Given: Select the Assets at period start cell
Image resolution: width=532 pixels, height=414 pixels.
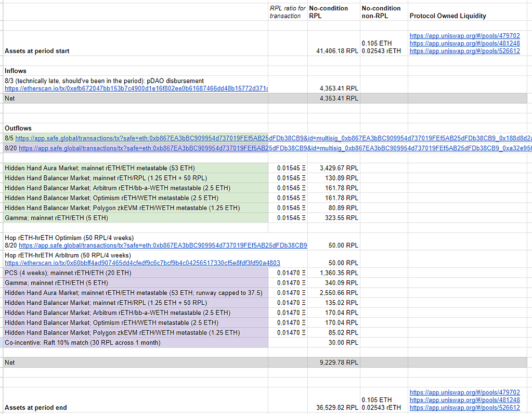Looking at the screenshot, I should click(36, 51).
